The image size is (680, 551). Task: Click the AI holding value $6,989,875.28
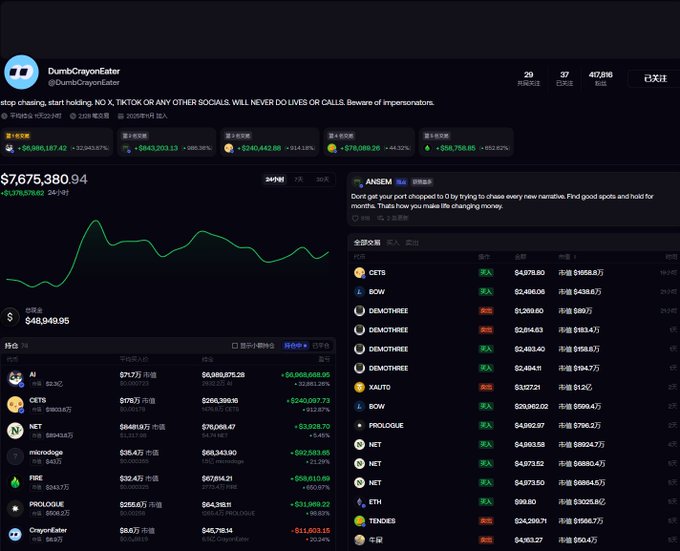tap(223, 375)
